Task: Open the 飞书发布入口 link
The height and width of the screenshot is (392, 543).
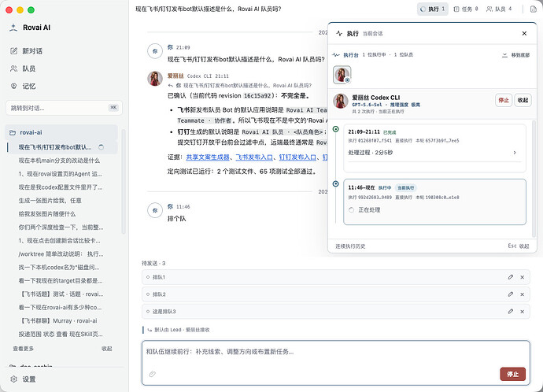Action: pyautogui.click(x=254, y=157)
